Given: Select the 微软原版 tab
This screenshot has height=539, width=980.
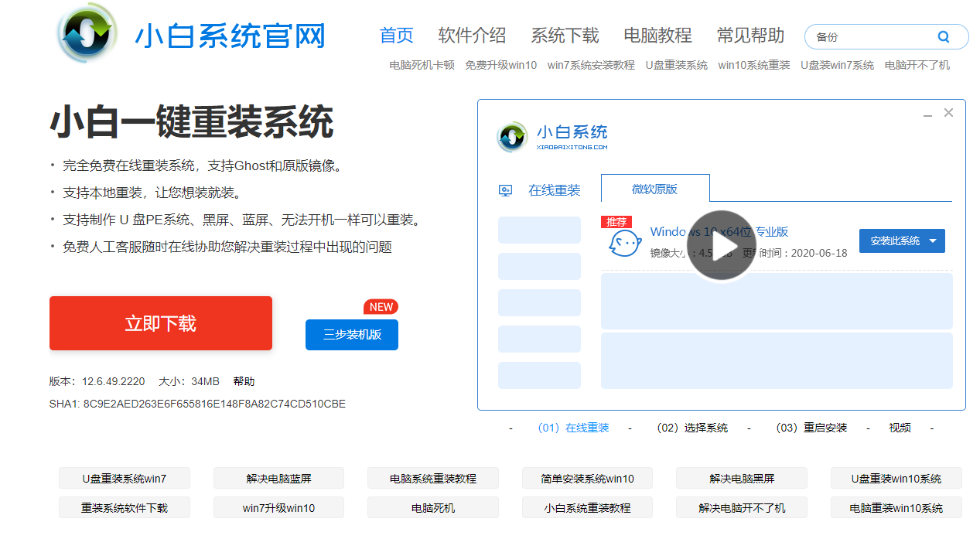Looking at the screenshot, I should [x=655, y=189].
